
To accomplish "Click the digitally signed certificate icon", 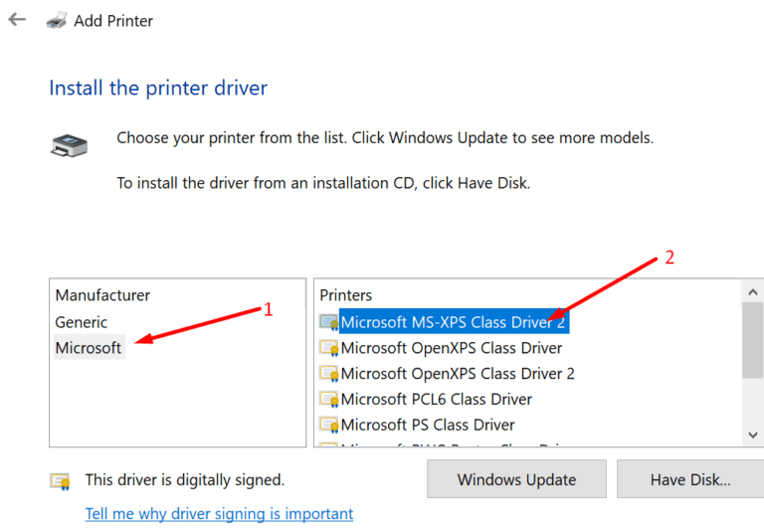I will (61, 481).
